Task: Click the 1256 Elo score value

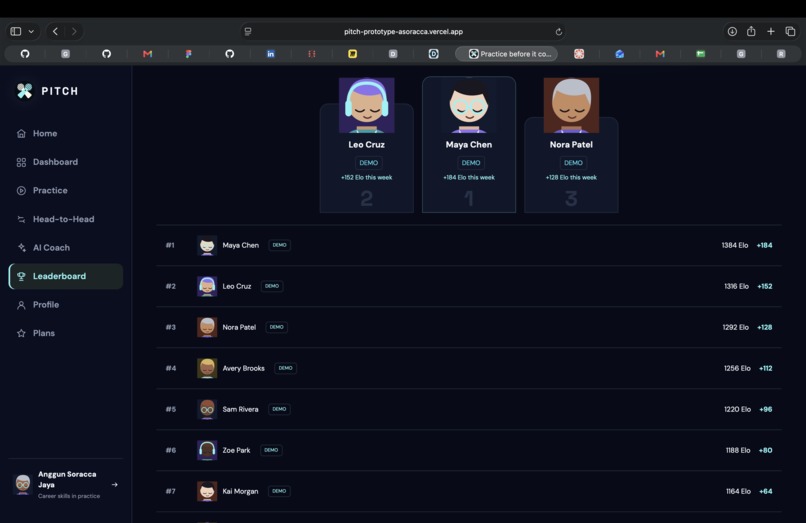Action: [737, 368]
